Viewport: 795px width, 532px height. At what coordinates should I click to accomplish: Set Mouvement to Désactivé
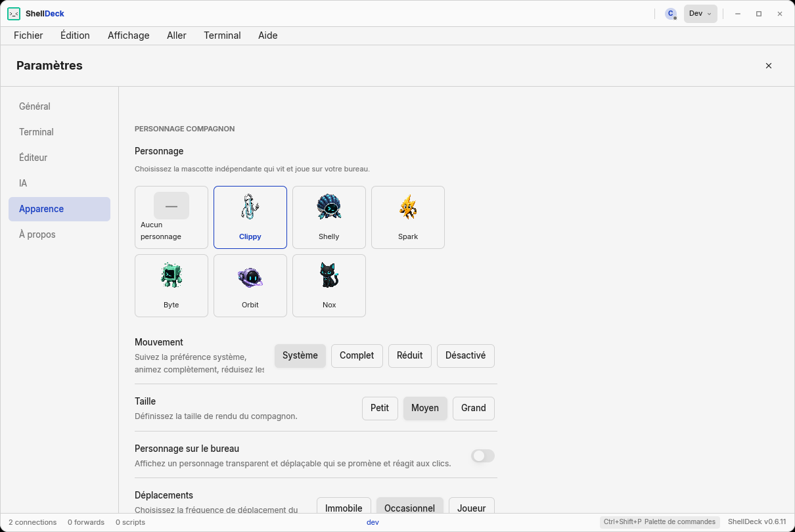466,356
